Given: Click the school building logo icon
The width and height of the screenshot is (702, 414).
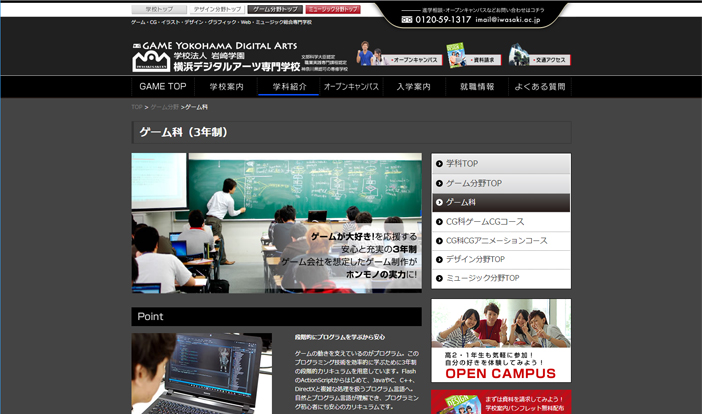Looking at the screenshot, I should click(x=147, y=60).
